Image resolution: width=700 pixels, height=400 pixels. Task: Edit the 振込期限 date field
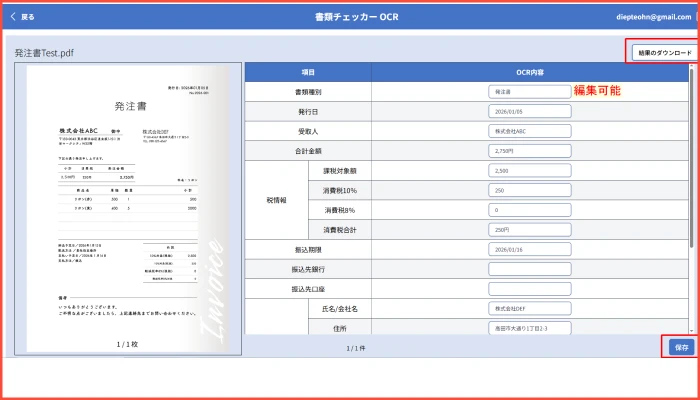pos(529,250)
